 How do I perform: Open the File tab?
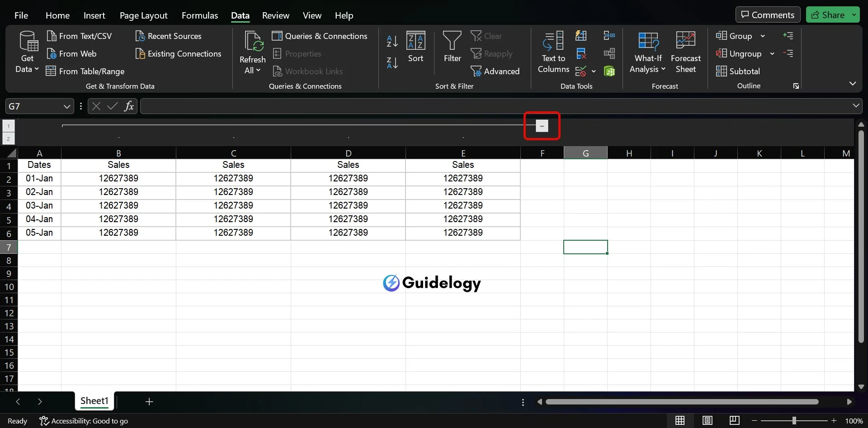tap(21, 15)
